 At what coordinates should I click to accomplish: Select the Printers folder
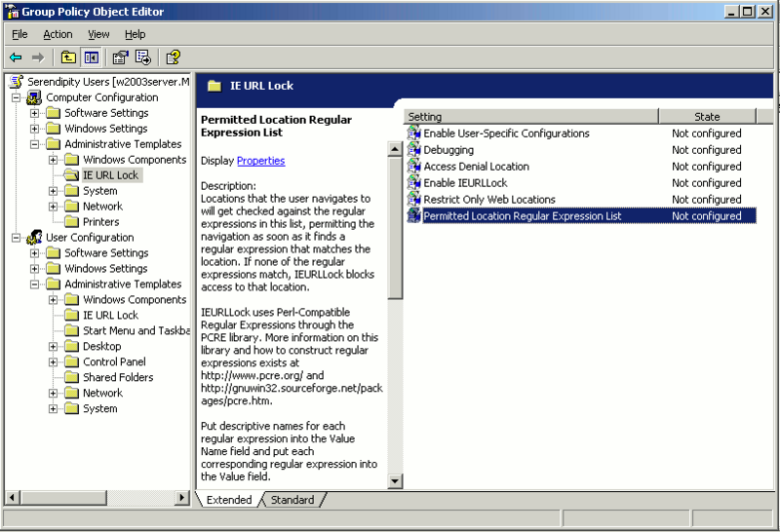coord(101,222)
